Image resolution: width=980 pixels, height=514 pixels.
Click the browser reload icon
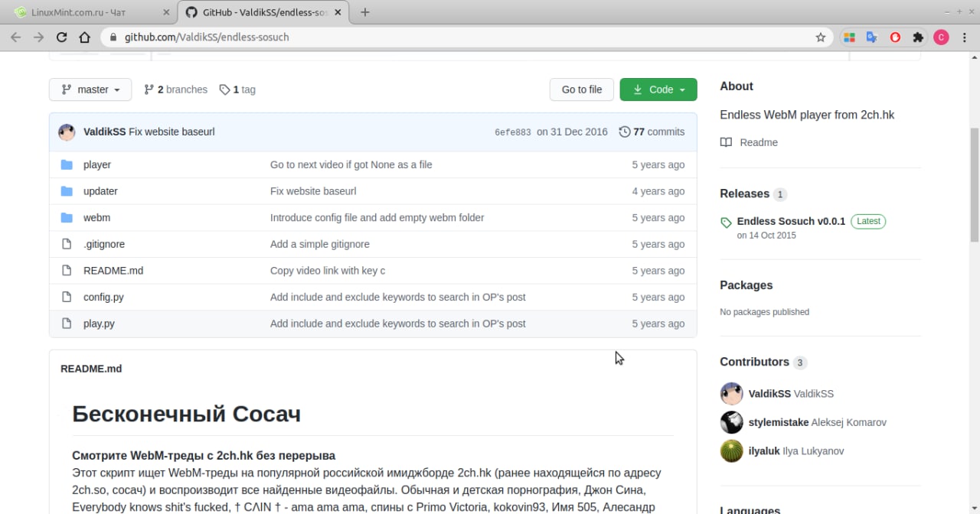[61, 37]
